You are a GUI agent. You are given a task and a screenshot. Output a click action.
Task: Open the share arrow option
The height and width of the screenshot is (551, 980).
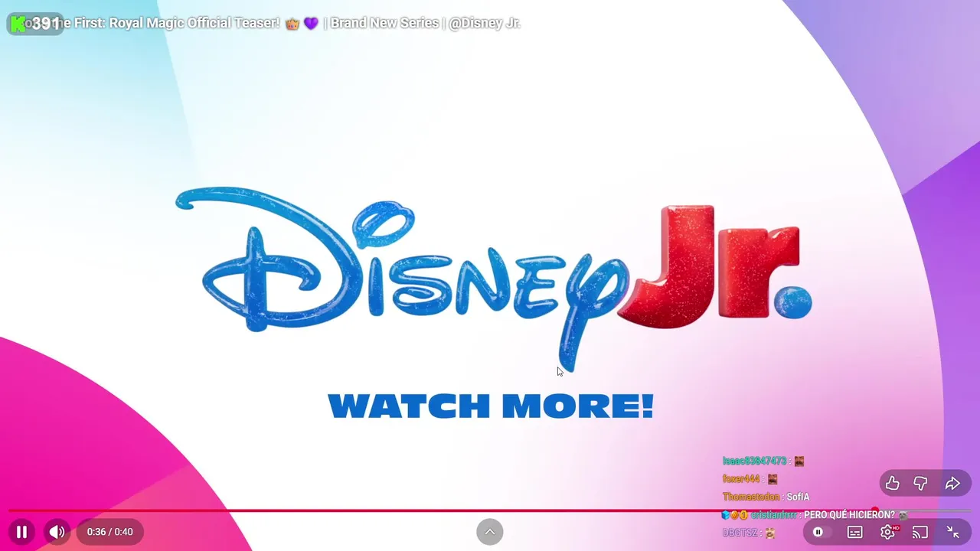coord(952,483)
